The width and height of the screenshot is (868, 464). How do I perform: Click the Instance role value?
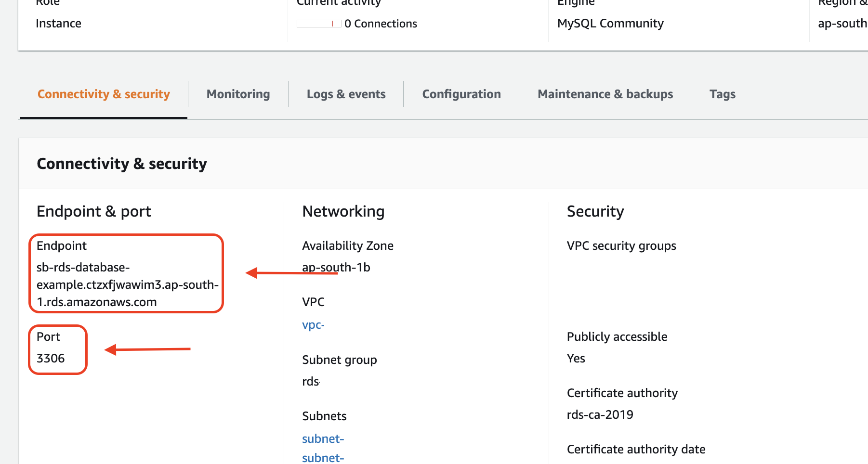[x=58, y=24]
